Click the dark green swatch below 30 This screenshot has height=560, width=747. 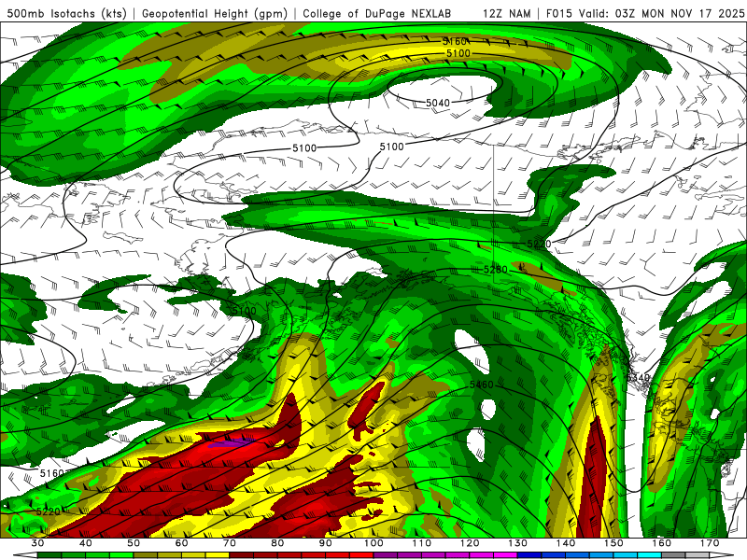(49, 555)
